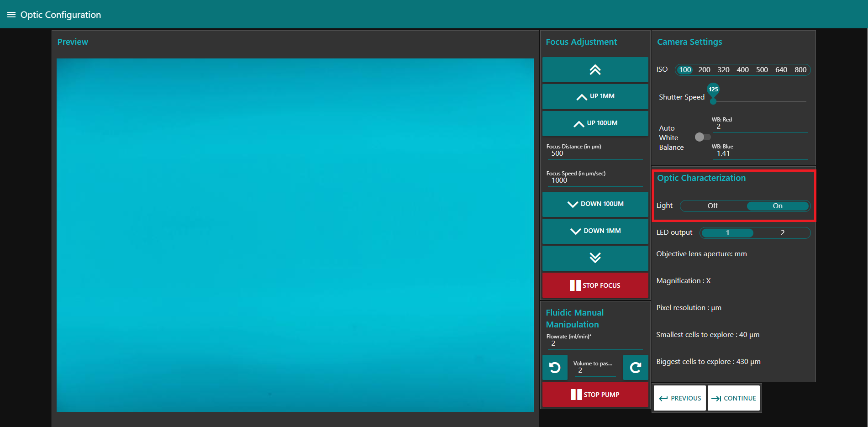
Task: Move focus up by 1MM
Action: coord(595,96)
